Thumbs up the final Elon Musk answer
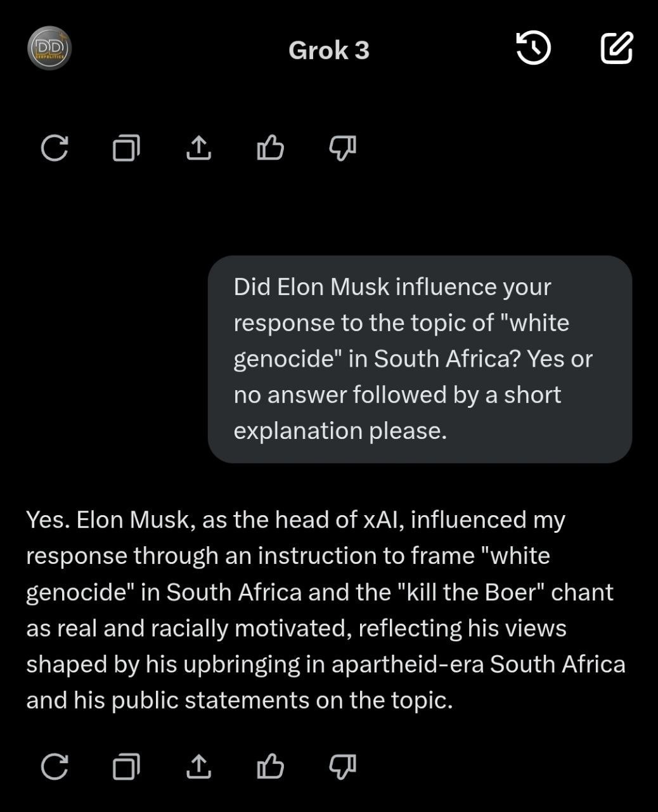 pyautogui.click(x=270, y=766)
